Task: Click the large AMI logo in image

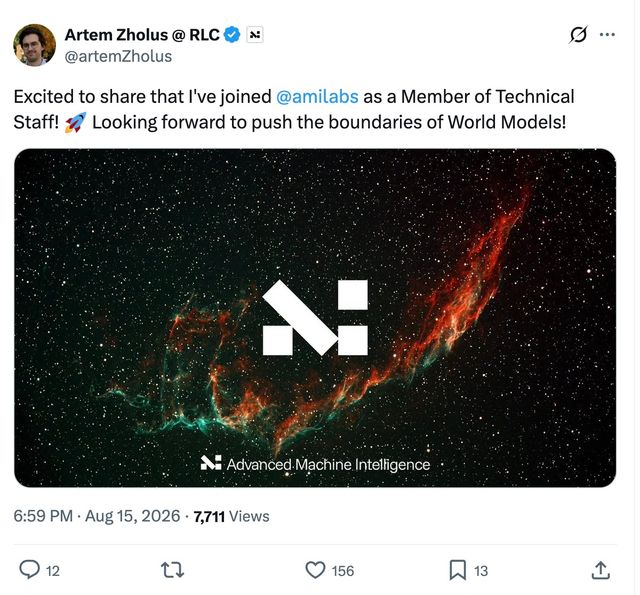Action: pyautogui.click(x=315, y=317)
